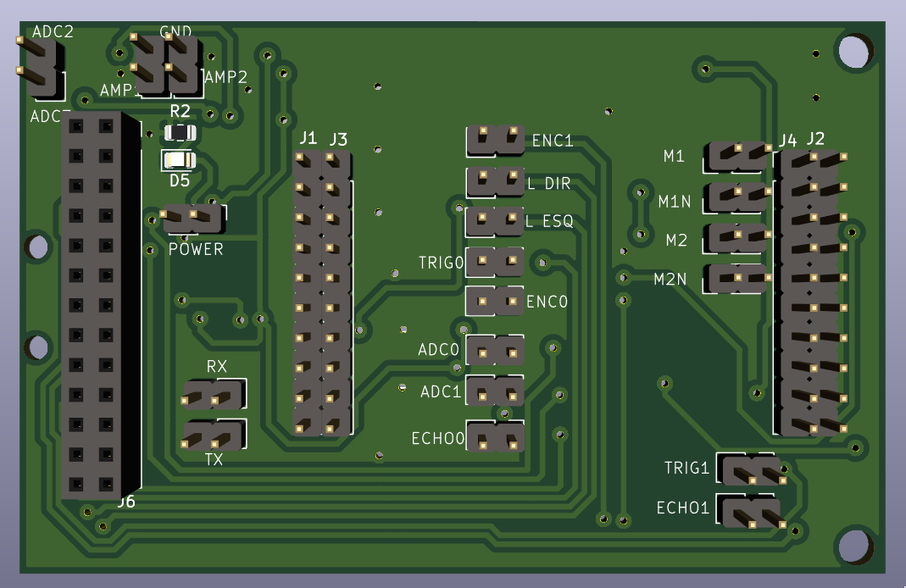906x588 pixels.
Task: Click the J6 reference label
Action: point(126,502)
